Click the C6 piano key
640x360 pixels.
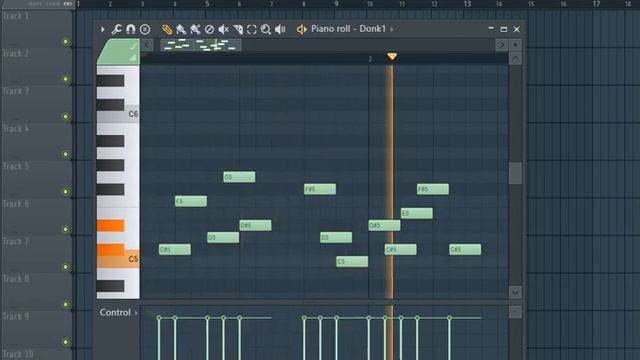coord(132,114)
